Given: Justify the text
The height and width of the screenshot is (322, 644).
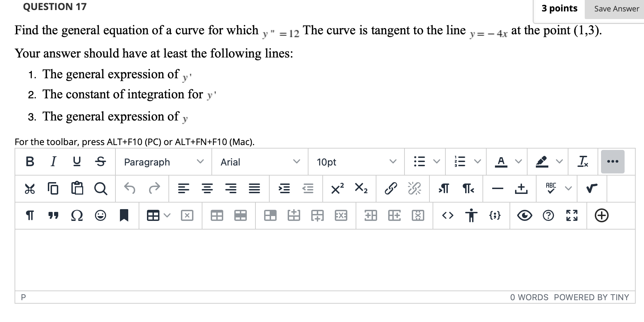Looking at the screenshot, I should point(254,189).
